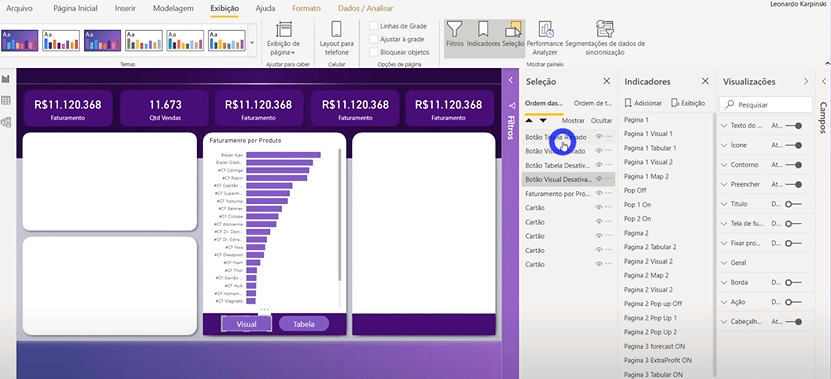Viewport: 831px width, 379px height.
Task: Select Layout para telefone icon
Action: click(x=337, y=38)
